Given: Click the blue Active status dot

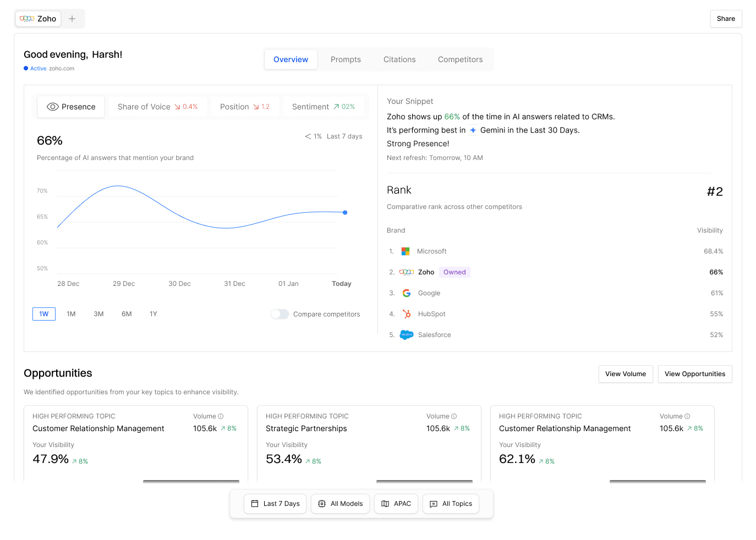Looking at the screenshot, I should click(x=26, y=68).
